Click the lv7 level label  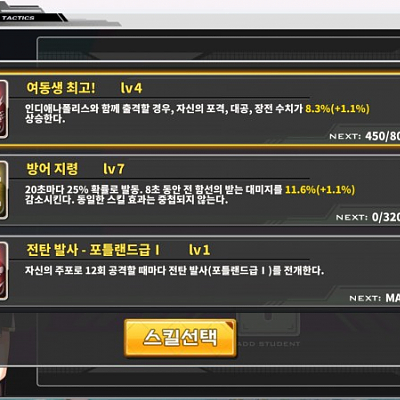[x=114, y=169]
